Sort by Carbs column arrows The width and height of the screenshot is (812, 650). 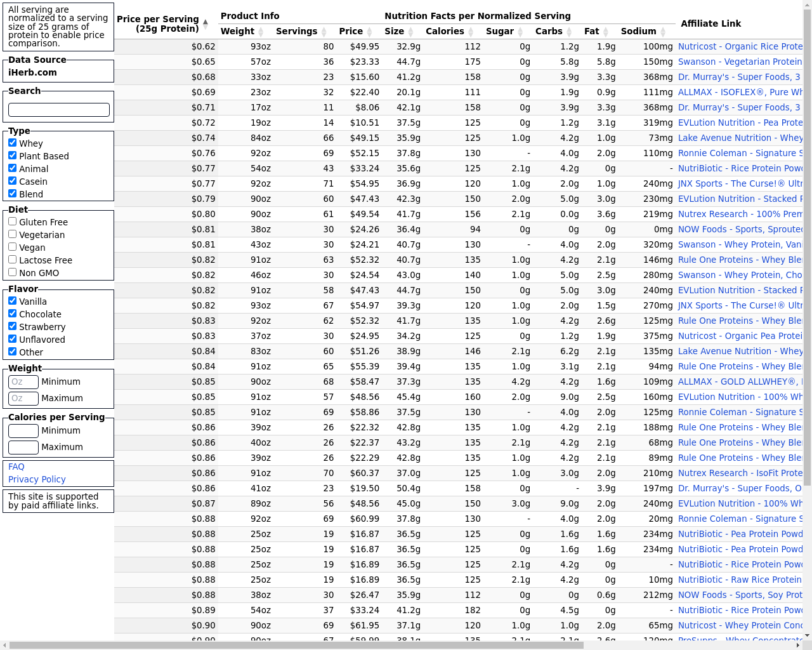coord(569,32)
